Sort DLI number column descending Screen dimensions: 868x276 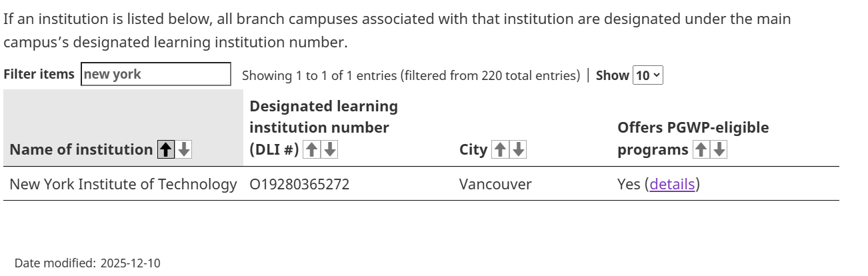(x=329, y=150)
